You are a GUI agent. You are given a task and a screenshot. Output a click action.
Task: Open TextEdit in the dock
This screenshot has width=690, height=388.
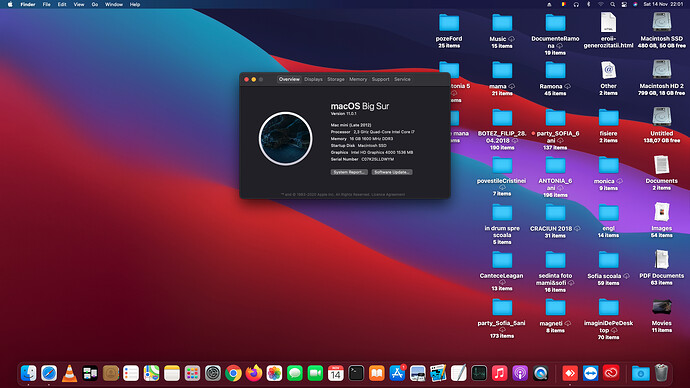point(458,373)
